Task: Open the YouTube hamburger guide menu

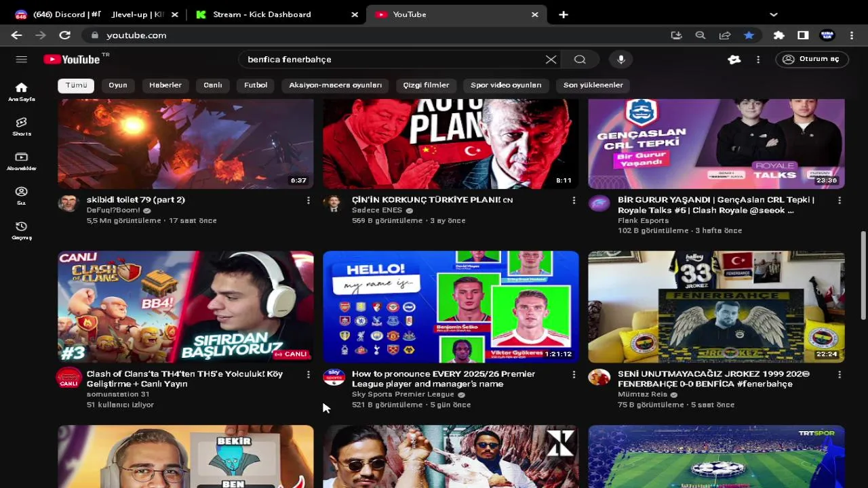Action: click(22, 60)
